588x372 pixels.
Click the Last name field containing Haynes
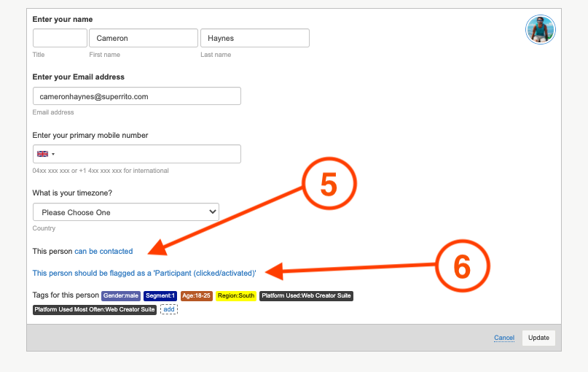254,38
